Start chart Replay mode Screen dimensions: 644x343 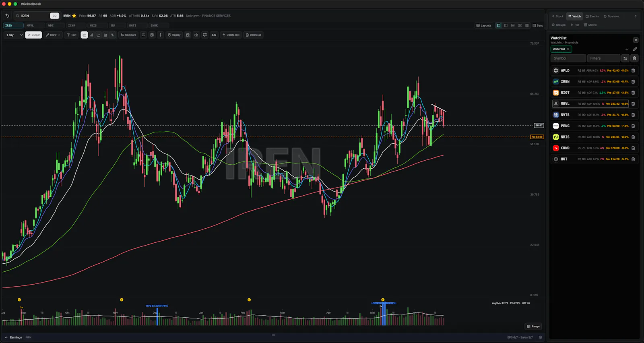[x=174, y=35]
